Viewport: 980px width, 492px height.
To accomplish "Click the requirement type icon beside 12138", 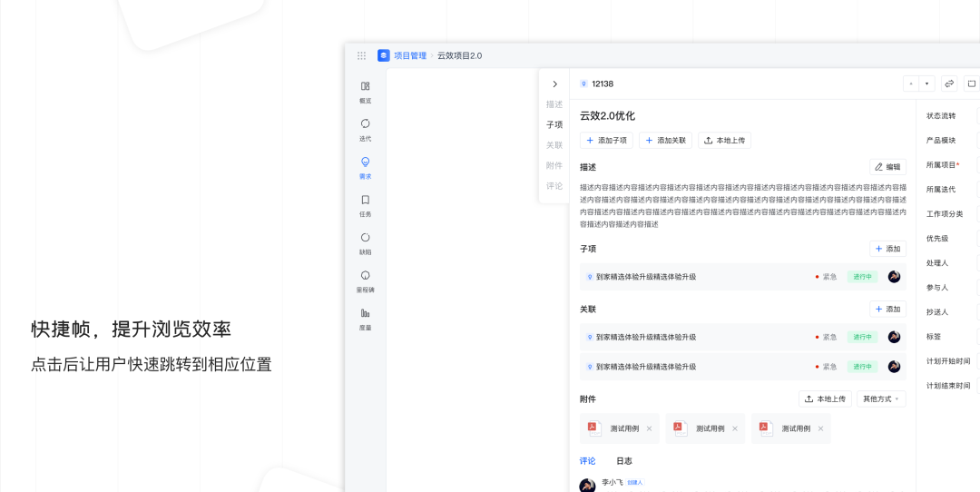I will click(583, 84).
